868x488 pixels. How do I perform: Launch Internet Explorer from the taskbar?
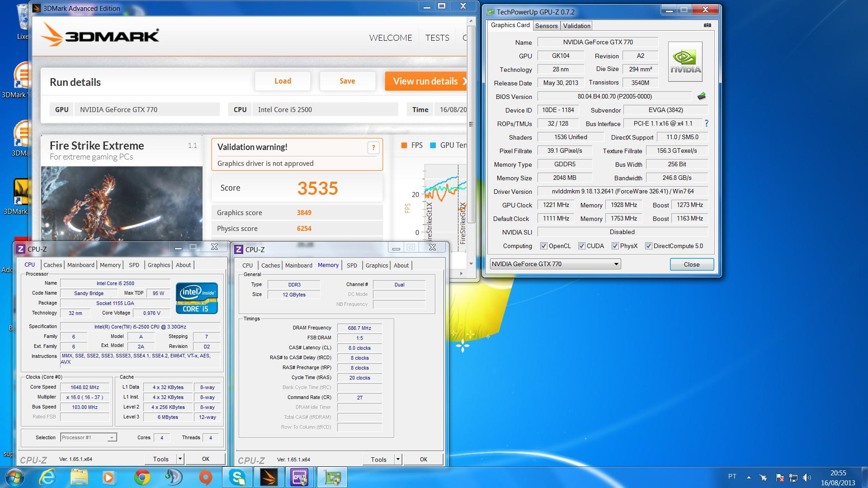47,477
